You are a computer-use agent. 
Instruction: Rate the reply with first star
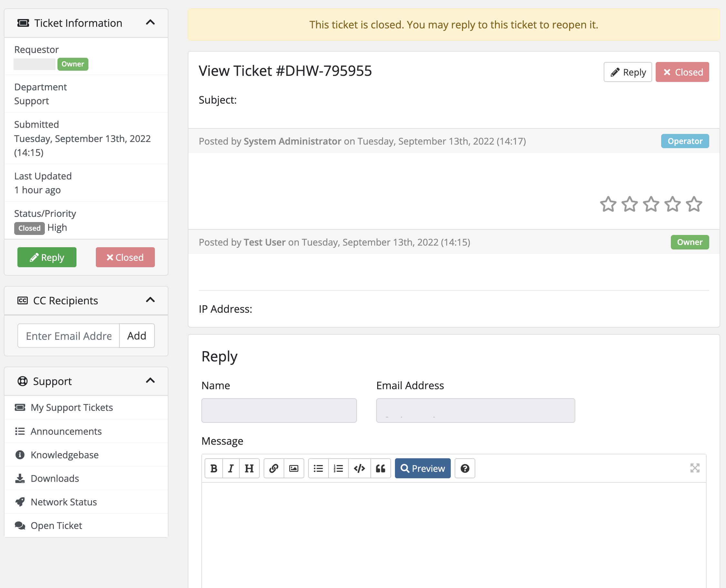click(608, 204)
